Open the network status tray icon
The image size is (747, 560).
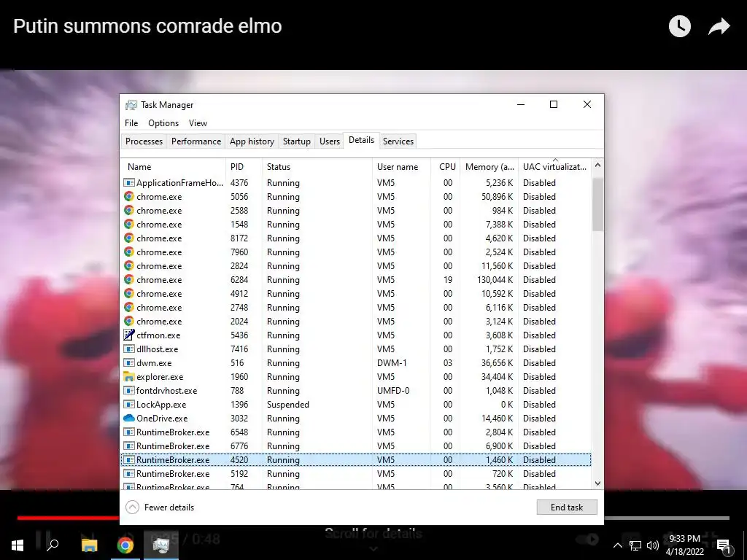(635, 545)
